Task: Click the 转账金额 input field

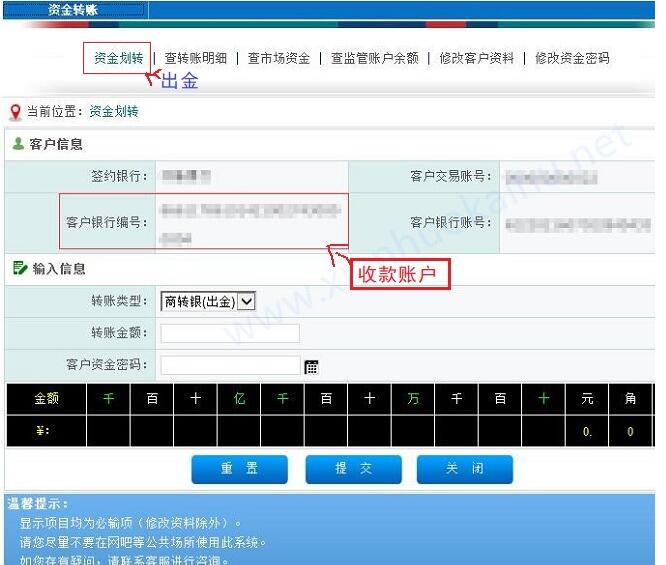Action: pos(230,333)
